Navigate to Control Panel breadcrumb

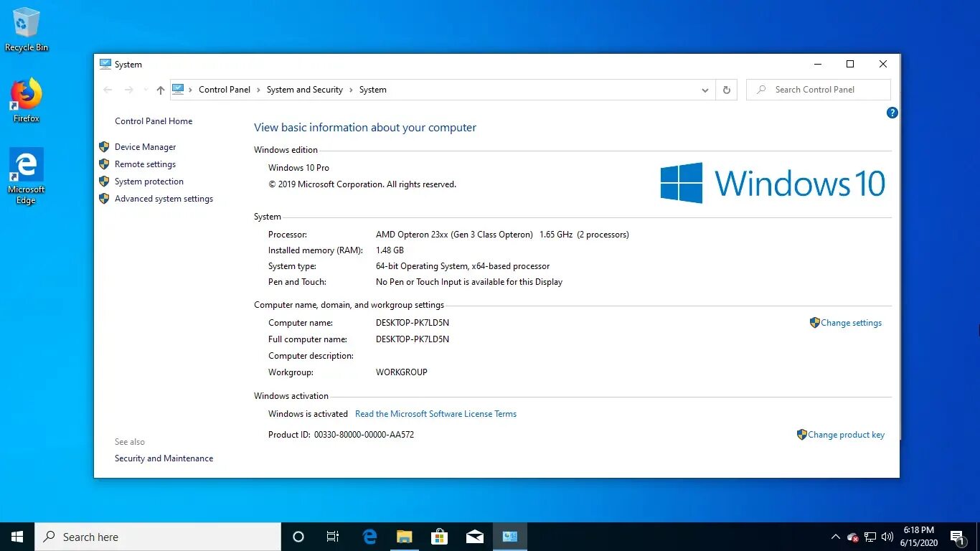pos(225,90)
